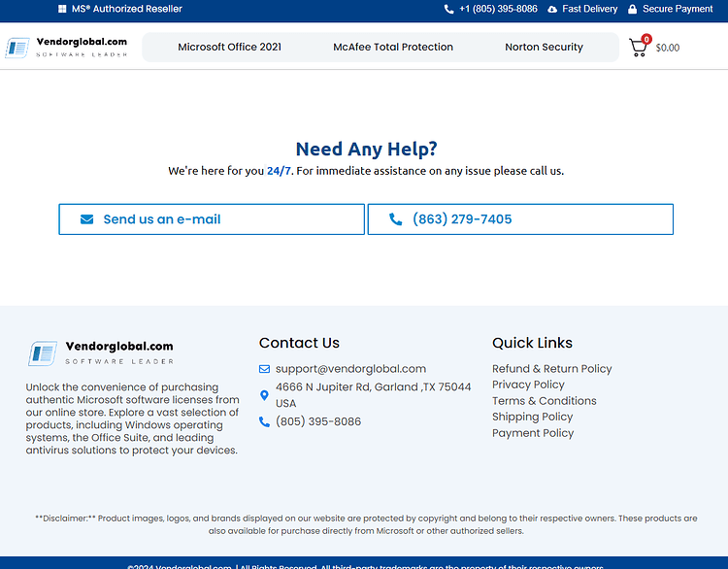Click the footer (805) 395-8086 phone number
The height and width of the screenshot is (569, 728).
318,421
